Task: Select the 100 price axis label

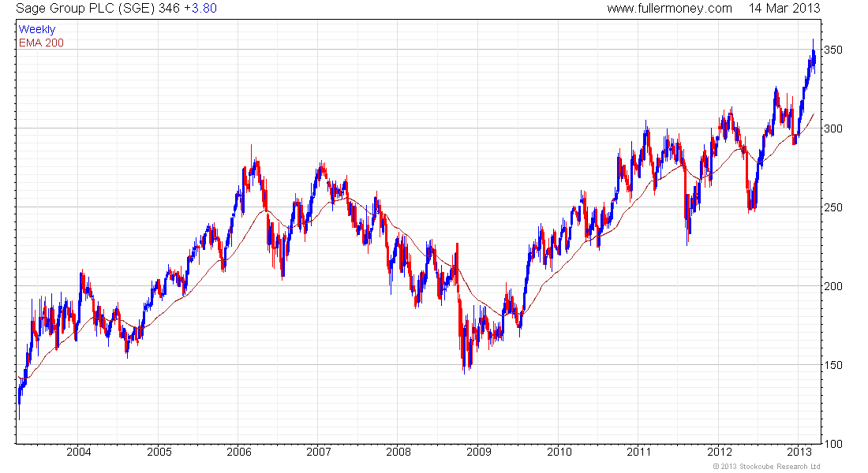Action: click(833, 444)
